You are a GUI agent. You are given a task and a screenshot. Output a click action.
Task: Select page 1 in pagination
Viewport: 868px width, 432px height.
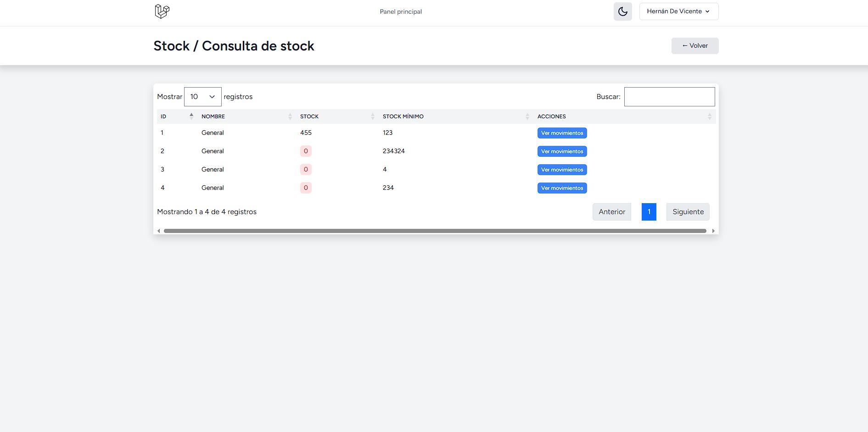click(649, 212)
